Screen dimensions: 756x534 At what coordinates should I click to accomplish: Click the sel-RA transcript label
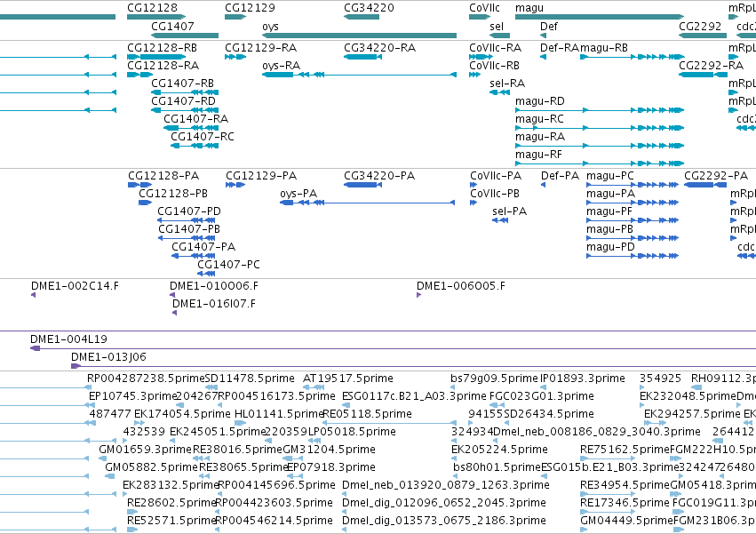[x=507, y=84]
